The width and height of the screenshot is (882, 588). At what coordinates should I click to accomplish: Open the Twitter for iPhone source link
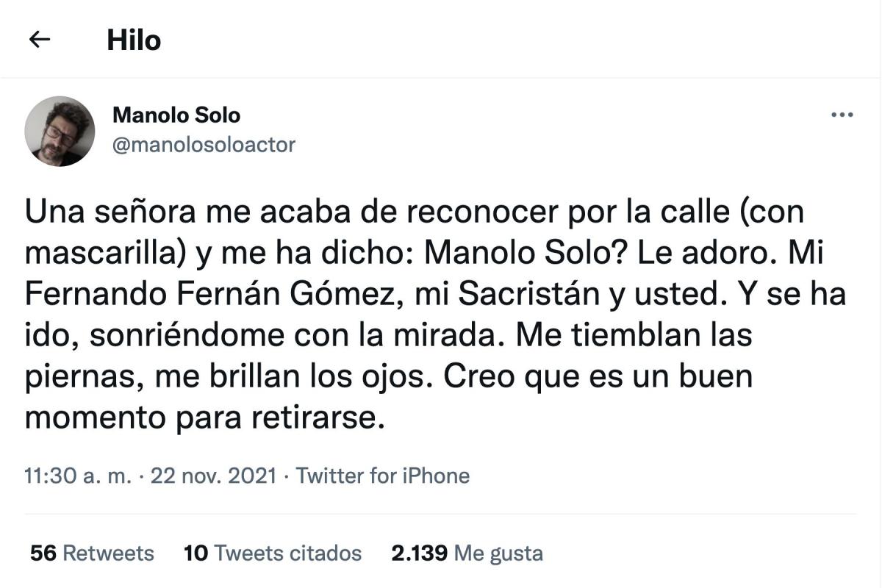point(382,476)
